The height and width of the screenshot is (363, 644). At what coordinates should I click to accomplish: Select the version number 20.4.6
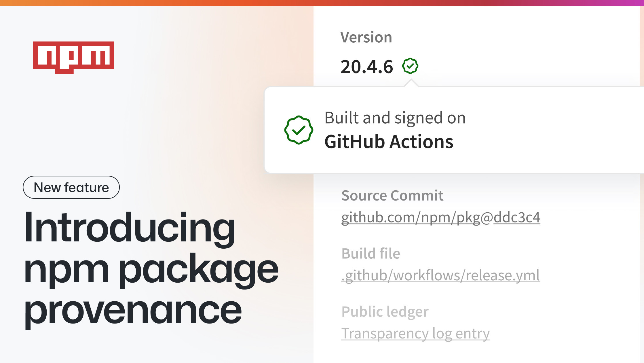[x=366, y=67]
